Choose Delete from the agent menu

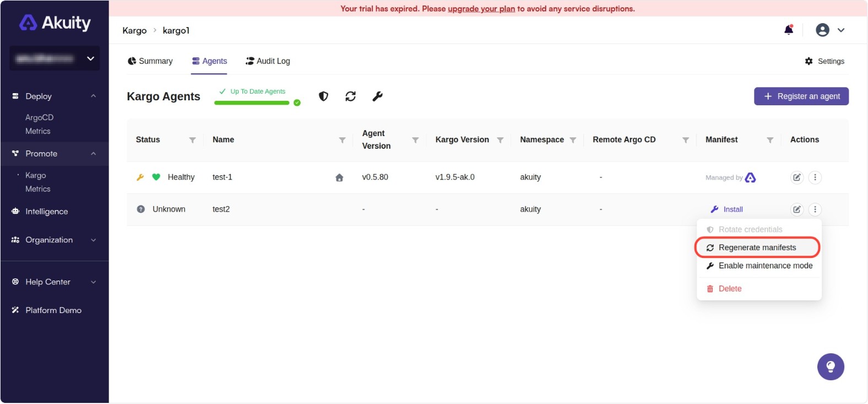730,289
